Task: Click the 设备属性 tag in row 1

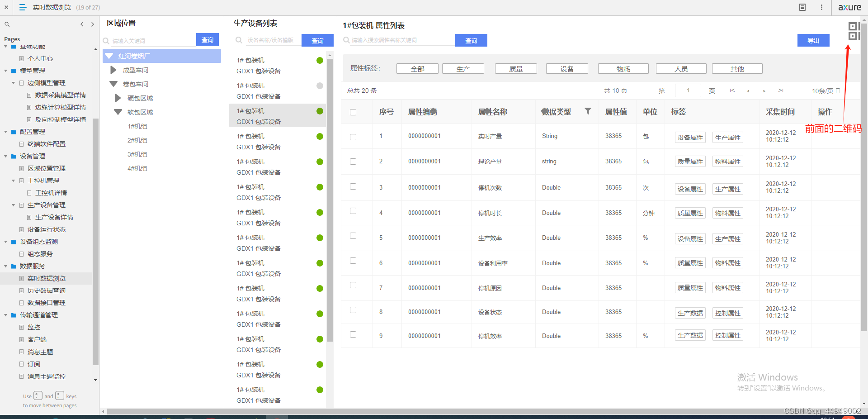Action: pos(690,138)
